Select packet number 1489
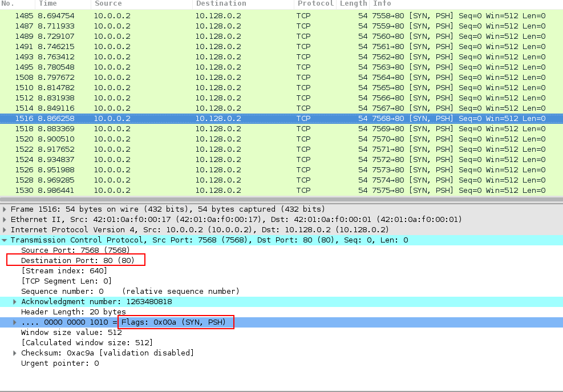The image size is (563, 392). point(282,37)
